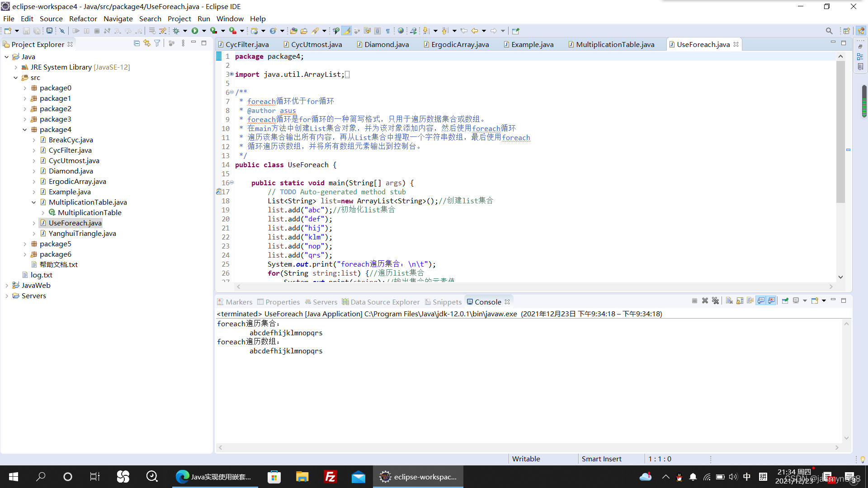
Task: Toggle Mark Occurrences highlighter in toolbar
Action: (347, 31)
